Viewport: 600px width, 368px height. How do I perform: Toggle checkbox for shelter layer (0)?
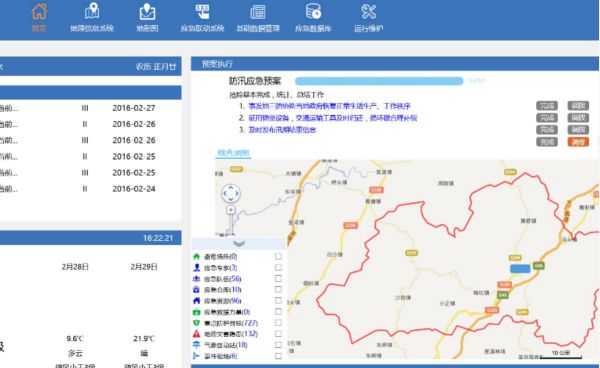278,256
